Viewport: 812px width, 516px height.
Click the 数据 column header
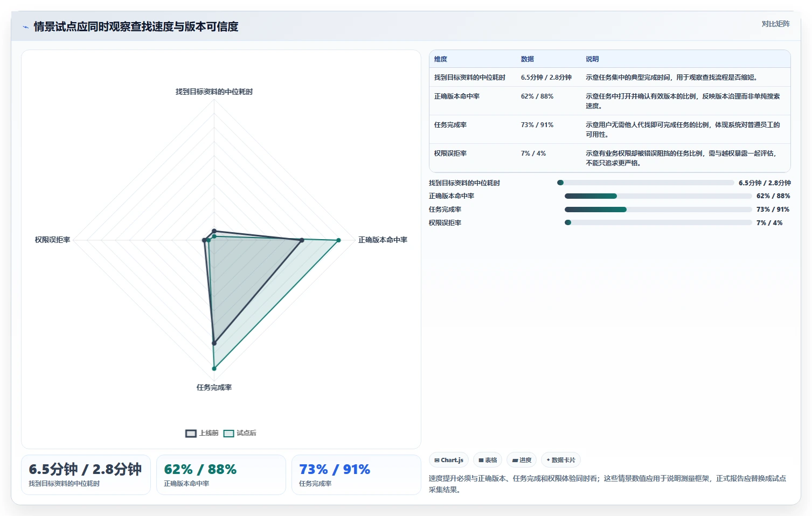(527, 59)
